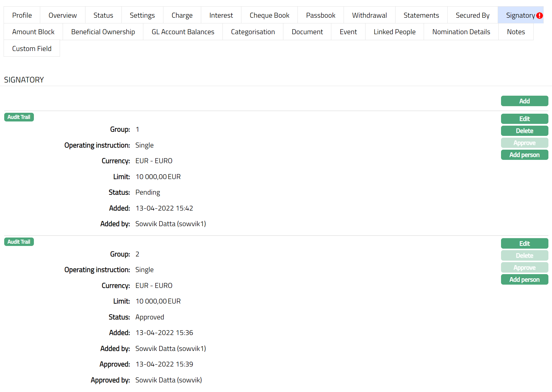The image size is (552, 392).
Task: Click the red alert icon on Signatory tab
Action: point(539,16)
